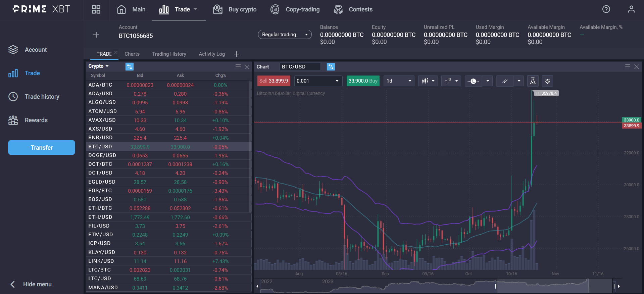Select the trend line drawing tool
The height and width of the screenshot is (294, 644).
505,81
